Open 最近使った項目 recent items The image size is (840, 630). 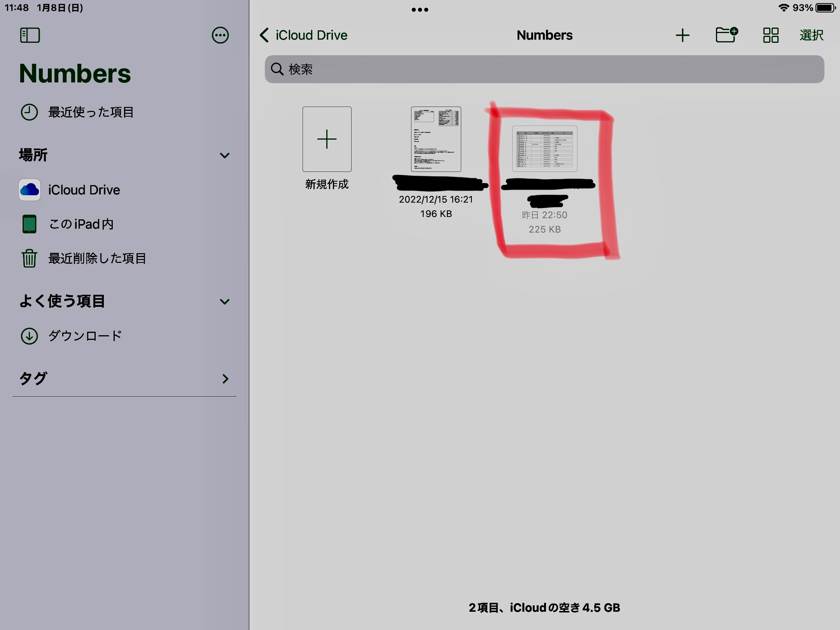coord(90,112)
